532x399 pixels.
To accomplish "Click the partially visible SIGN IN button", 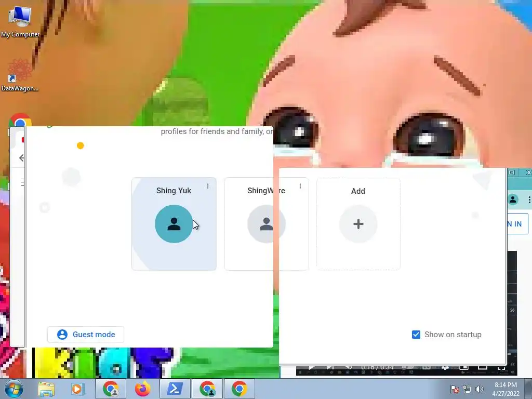I will 518,224.
